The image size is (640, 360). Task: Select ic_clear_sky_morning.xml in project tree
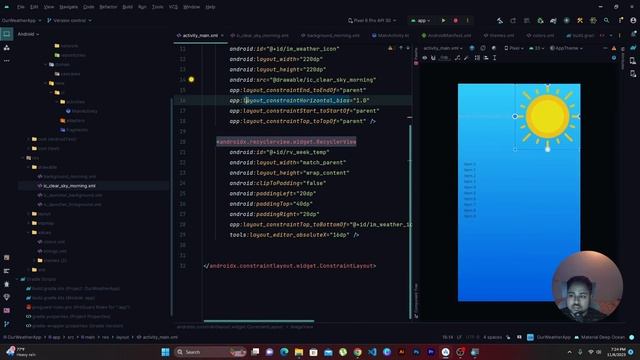click(69, 186)
